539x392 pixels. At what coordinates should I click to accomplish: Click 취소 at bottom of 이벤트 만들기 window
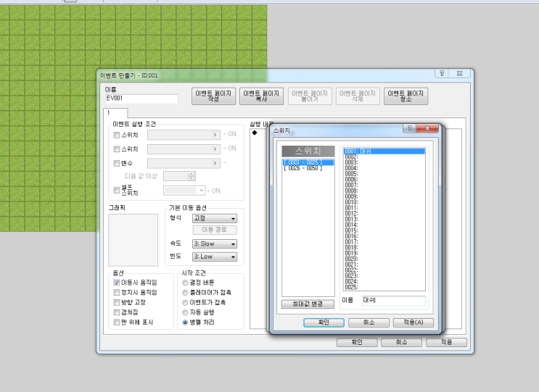tap(401, 342)
